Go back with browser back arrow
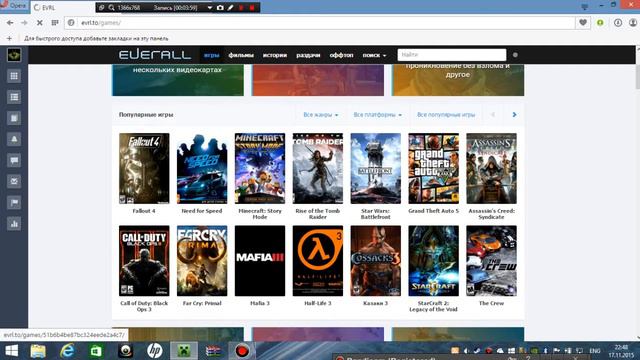The width and height of the screenshot is (640, 360). click(x=10, y=23)
